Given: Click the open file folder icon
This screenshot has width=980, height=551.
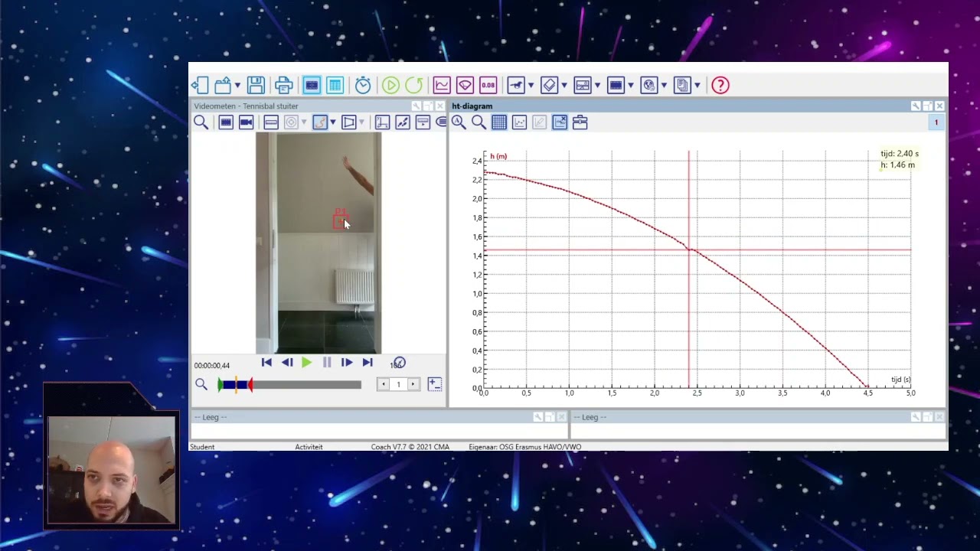Looking at the screenshot, I should tap(223, 85).
